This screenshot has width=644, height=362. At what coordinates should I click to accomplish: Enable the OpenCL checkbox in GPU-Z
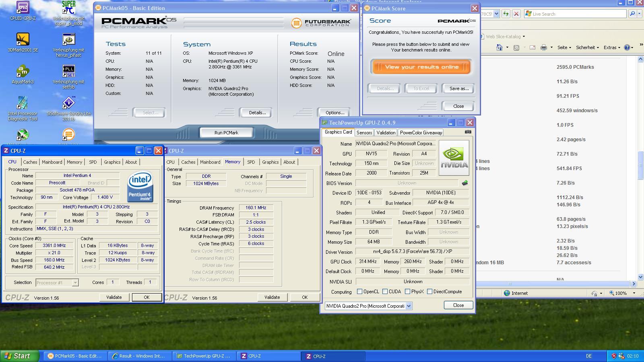(359, 292)
